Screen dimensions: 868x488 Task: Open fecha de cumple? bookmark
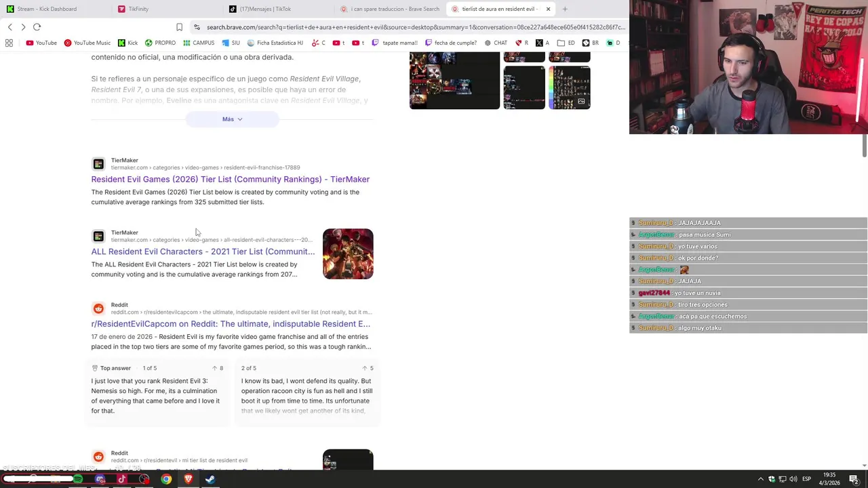tap(450, 43)
